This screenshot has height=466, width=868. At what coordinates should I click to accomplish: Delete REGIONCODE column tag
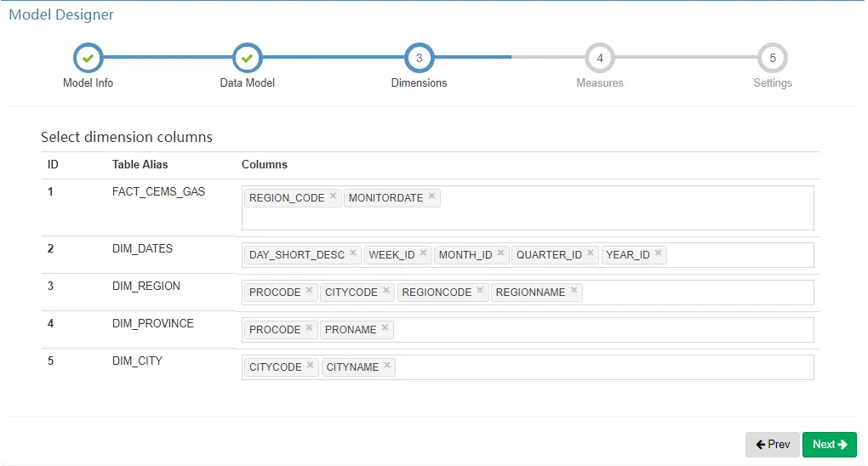tap(480, 289)
